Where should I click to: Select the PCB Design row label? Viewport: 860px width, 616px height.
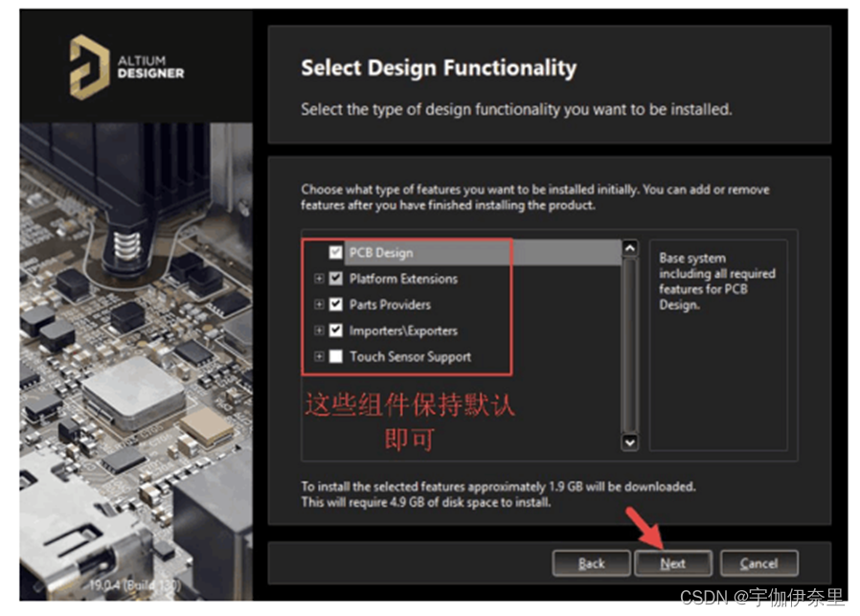pos(381,253)
